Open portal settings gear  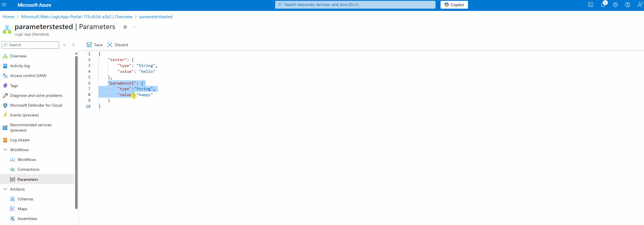615,5
